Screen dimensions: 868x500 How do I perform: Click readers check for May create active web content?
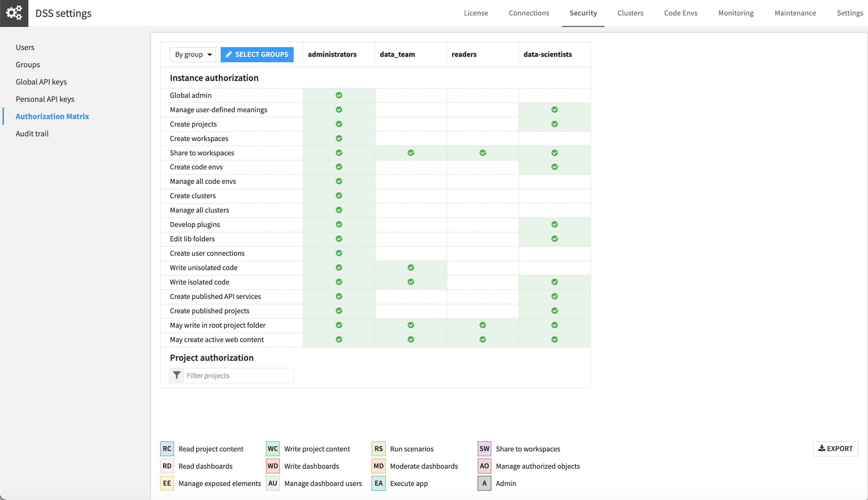[x=483, y=340]
